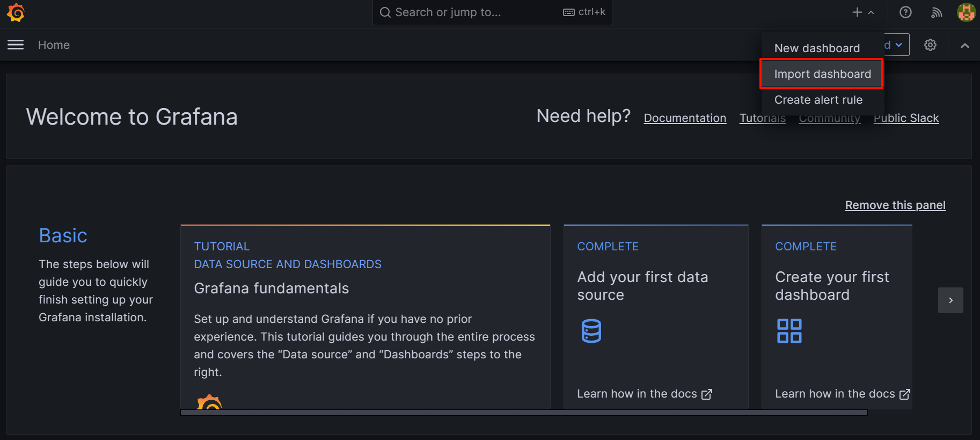980x440 pixels.
Task: Click the user profile avatar
Action: point(966,12)
